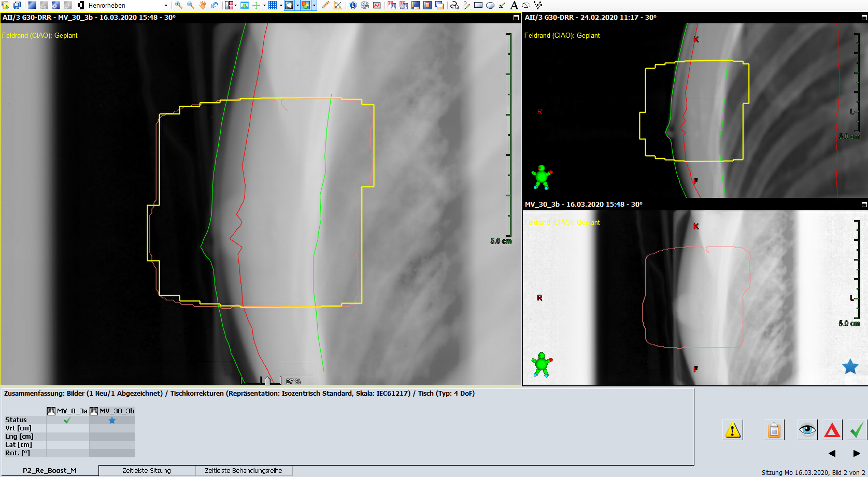Maximize the main DRR image pane

(x=516, y=18)
